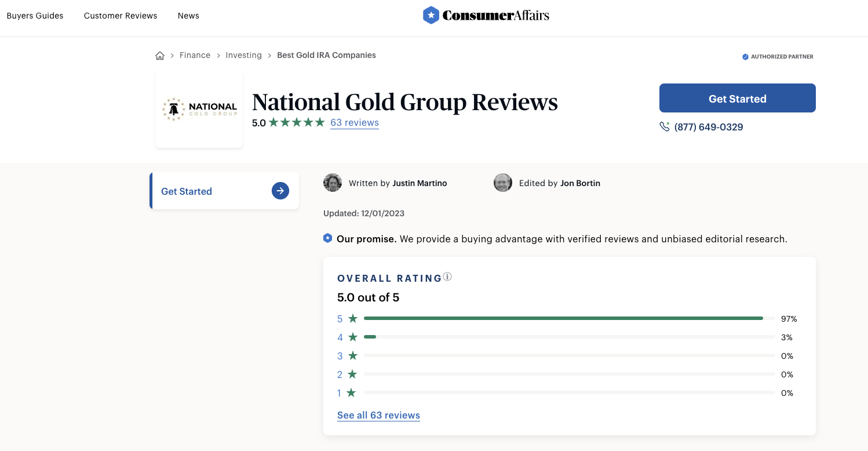Click the ConsumerAffairs logo

coord(486,16)
